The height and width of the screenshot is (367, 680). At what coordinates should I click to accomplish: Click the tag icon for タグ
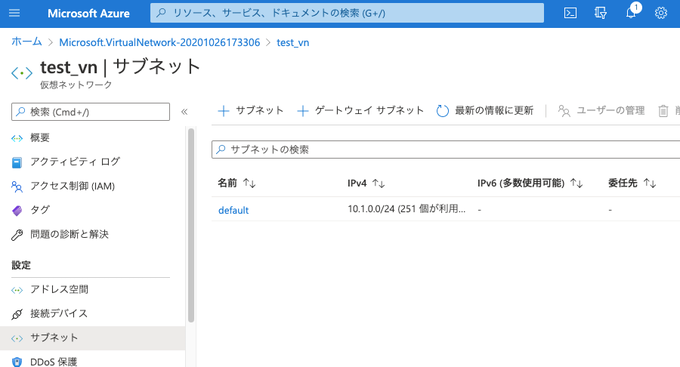coord(17,210)
